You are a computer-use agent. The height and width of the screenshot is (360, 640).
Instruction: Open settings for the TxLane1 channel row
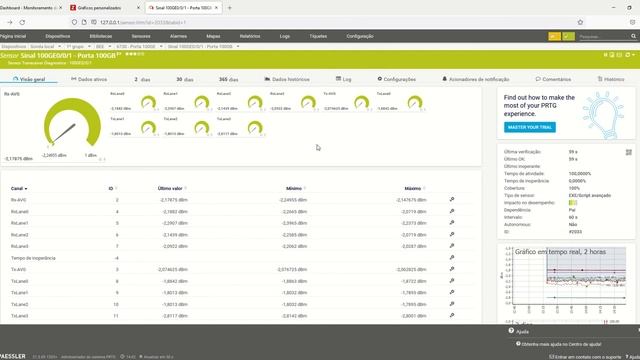click(452, 292)
